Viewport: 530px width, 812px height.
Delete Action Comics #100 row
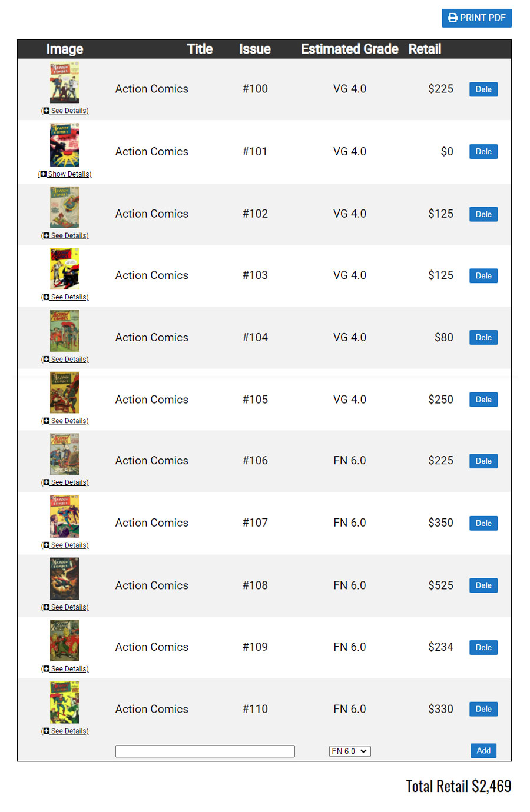483,89
